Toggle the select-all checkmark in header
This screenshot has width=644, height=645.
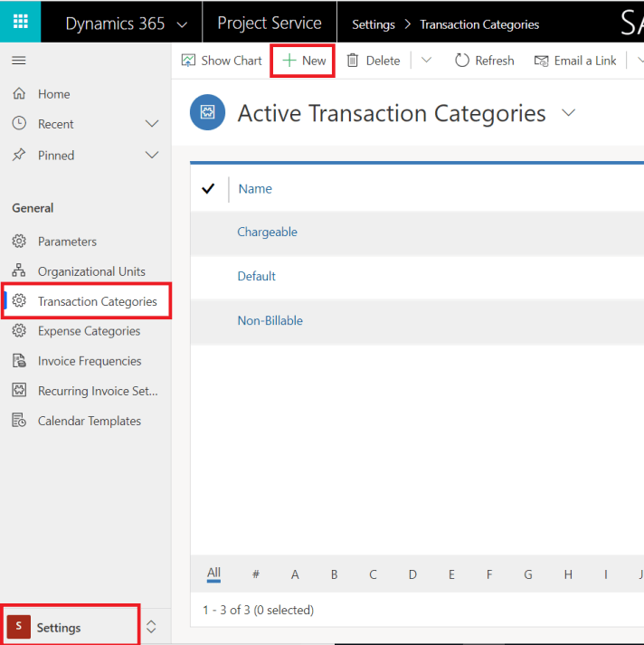(x=209, y=189)
